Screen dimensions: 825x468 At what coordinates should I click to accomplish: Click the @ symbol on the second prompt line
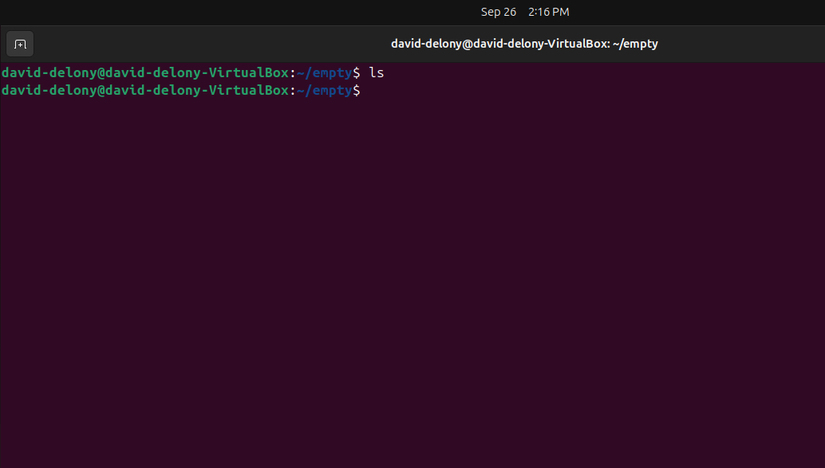point(102,90)
